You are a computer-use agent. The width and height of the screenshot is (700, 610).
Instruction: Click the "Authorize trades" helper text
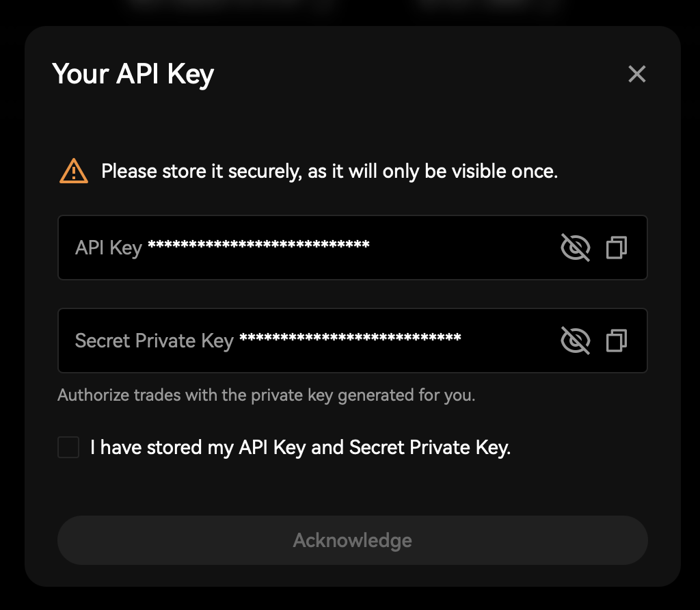click(266, 395)
